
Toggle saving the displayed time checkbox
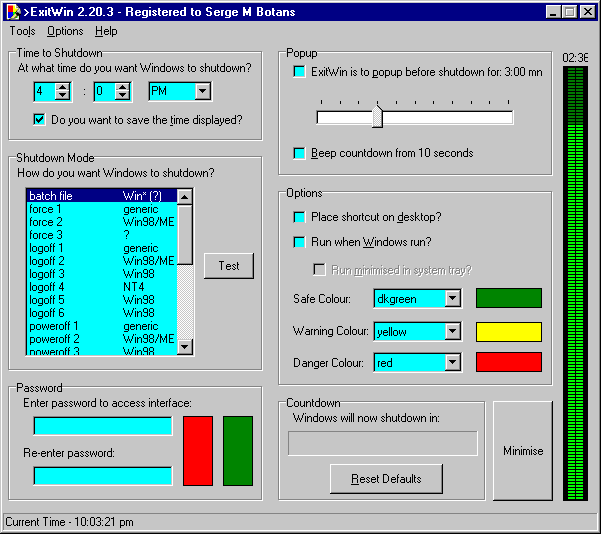point(40,120)
